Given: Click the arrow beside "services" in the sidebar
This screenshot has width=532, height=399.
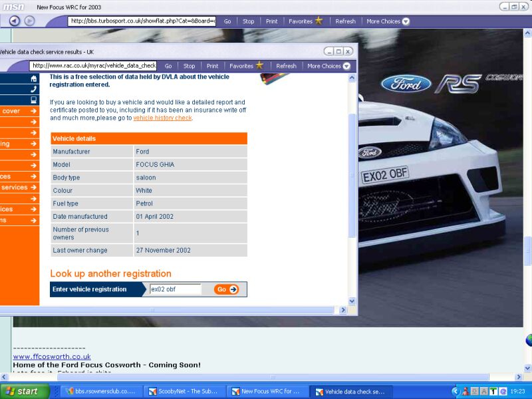Looking at the screenshot, I should (33, 188).
